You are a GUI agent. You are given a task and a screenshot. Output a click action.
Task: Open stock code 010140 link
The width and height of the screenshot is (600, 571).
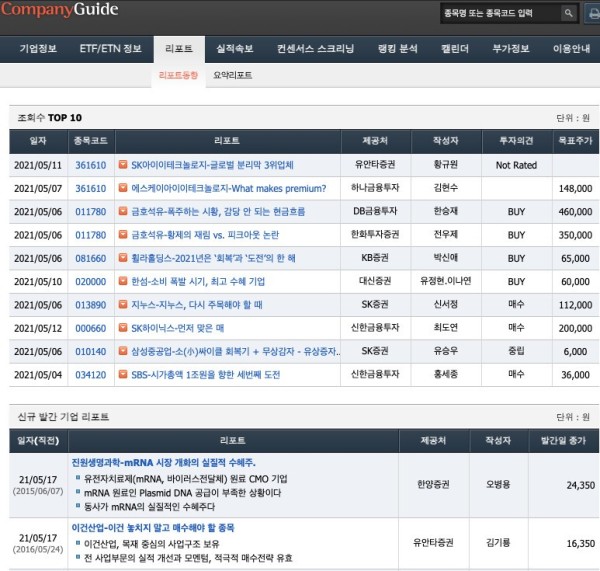91,352
